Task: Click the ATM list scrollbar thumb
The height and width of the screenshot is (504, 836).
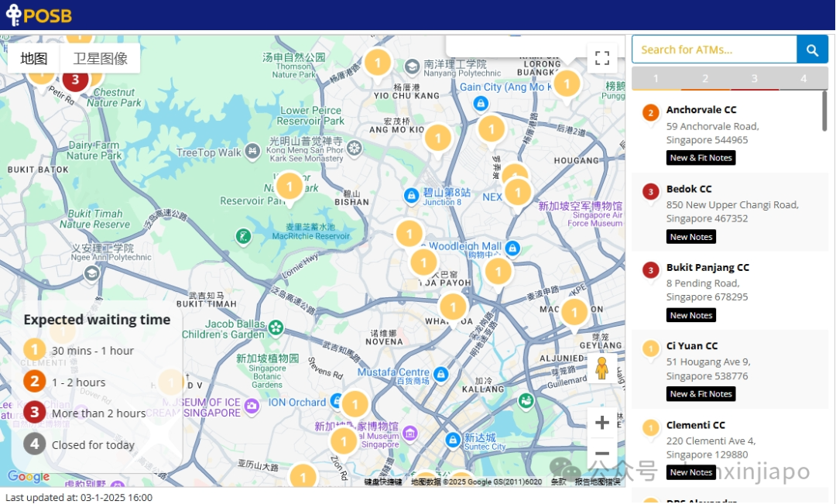Action: (x=824, y=111)
